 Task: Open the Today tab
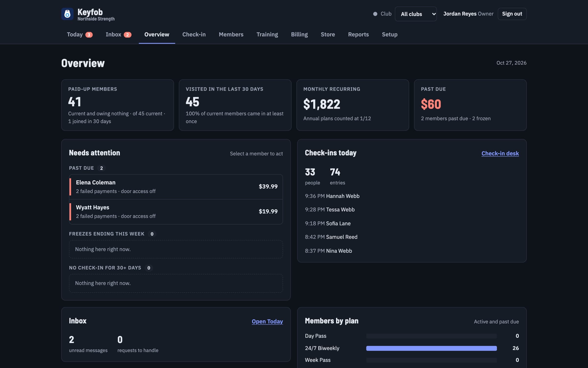(x=80, y=35)
